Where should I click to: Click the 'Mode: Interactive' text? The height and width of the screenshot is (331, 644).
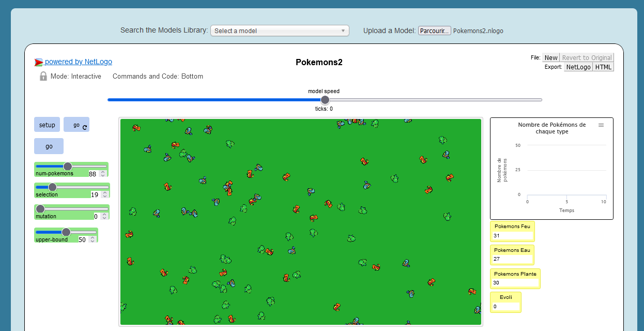(x=76, y=76)
